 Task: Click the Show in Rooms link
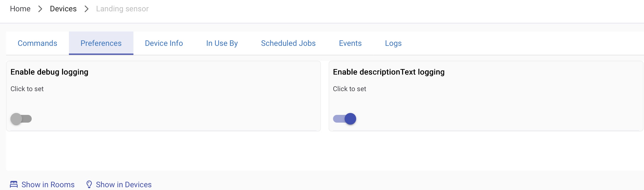point(48,184)
